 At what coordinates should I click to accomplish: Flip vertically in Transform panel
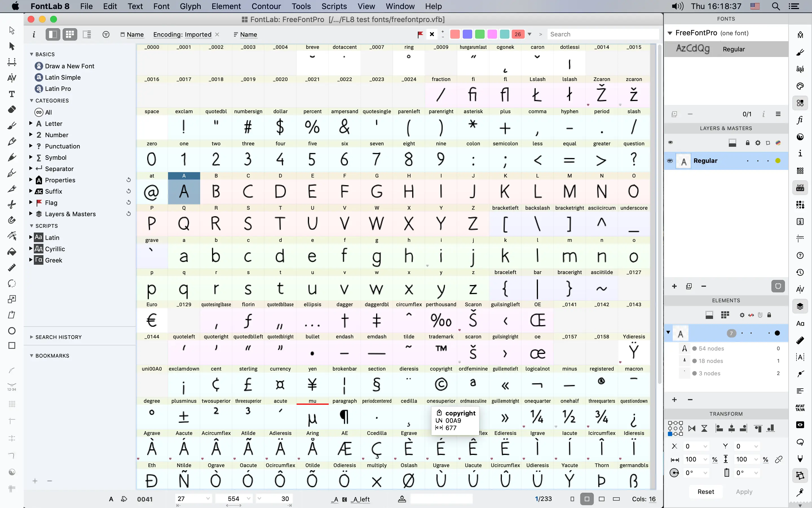(704, 428)
